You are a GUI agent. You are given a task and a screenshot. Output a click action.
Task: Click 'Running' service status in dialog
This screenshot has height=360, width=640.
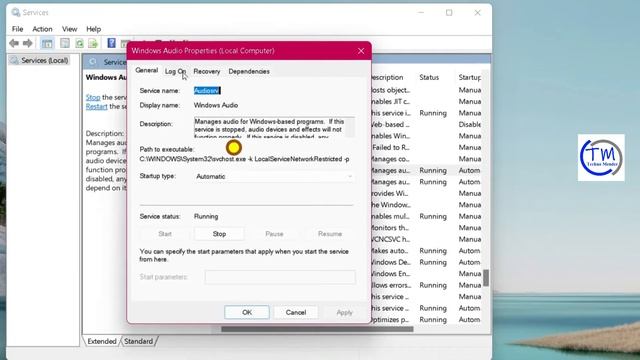click(x=206, y=216)
